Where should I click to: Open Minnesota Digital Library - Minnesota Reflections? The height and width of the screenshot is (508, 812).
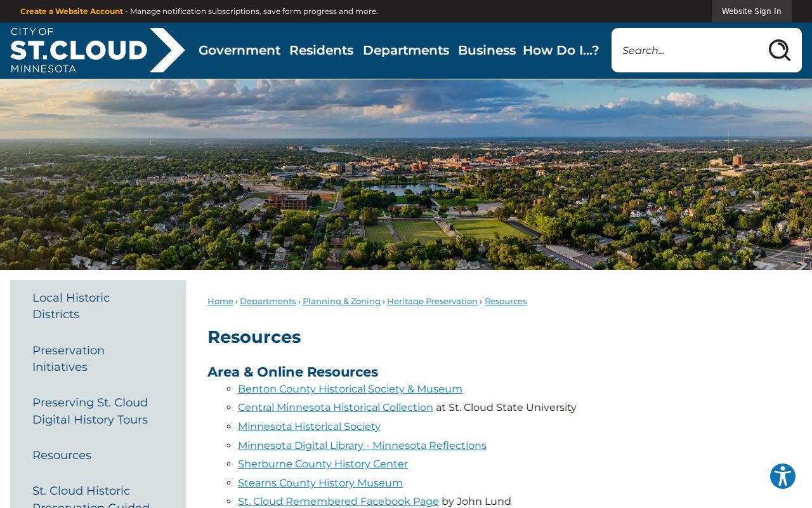click(x=362, y=446)
